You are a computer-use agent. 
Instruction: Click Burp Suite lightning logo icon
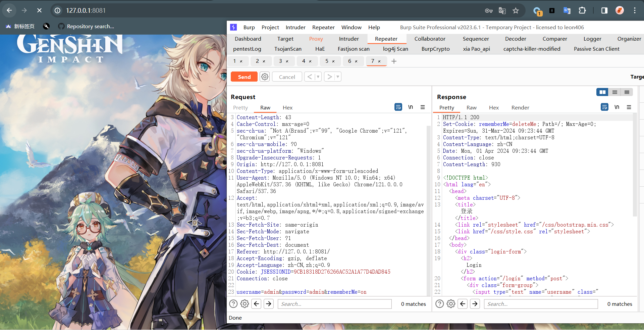click(233, 27)
